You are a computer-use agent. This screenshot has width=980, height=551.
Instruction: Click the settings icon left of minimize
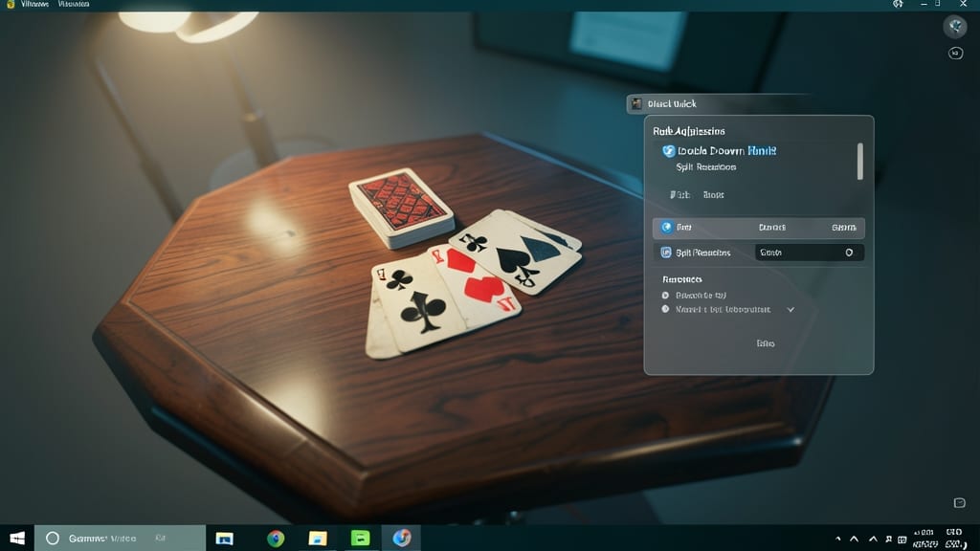pyautogui.click(x=898, y=4)
